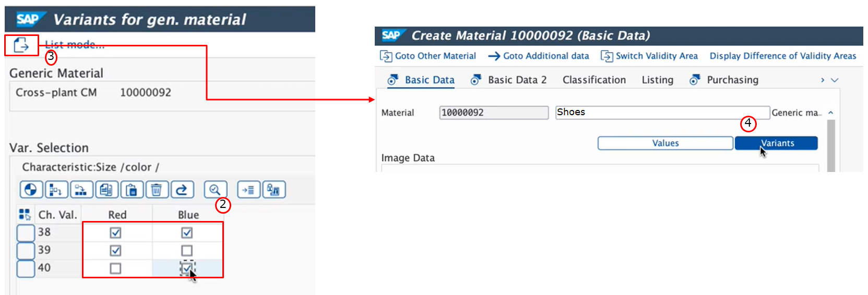Viewport: 868px width, 295px height.
Task: Switch to the Classification tab
Action: coord(594,80)
